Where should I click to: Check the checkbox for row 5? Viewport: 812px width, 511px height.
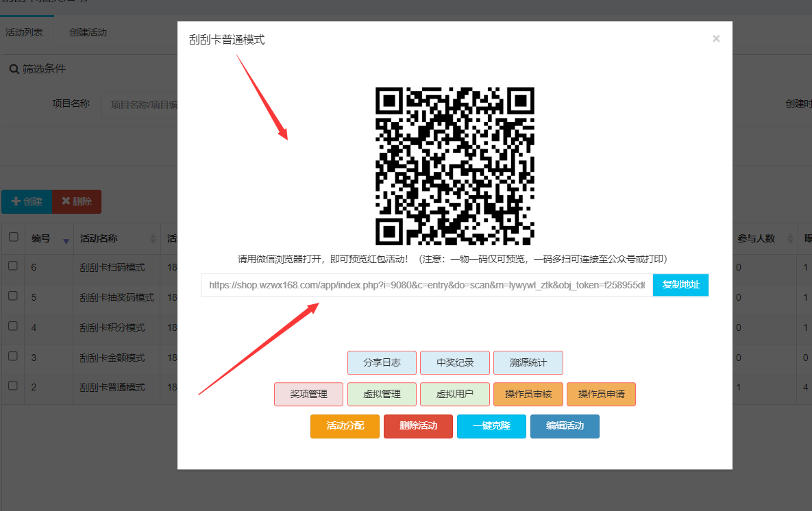tap(13, 296)
